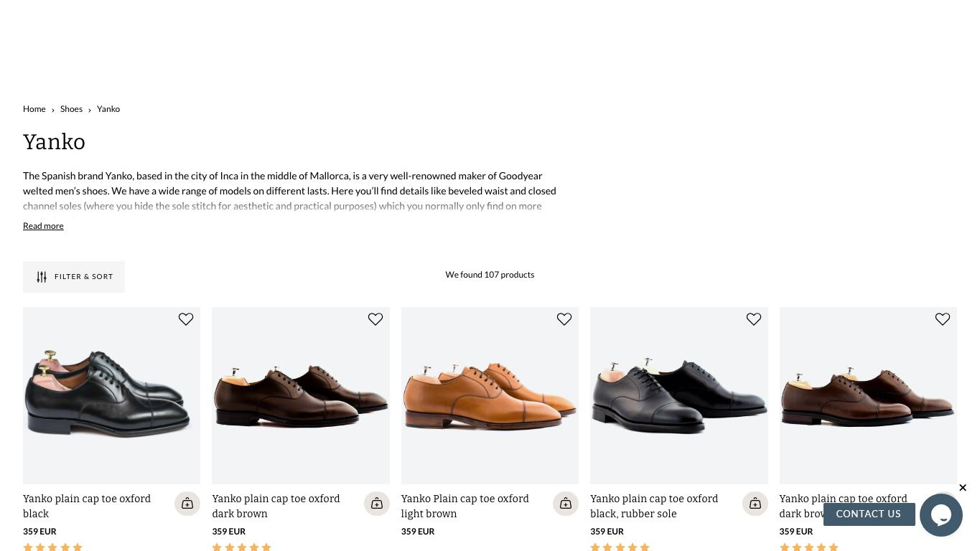The width and height of the screenshot is (980, 551).
Task: Click the Contact Us button
Action: (869, 514)
